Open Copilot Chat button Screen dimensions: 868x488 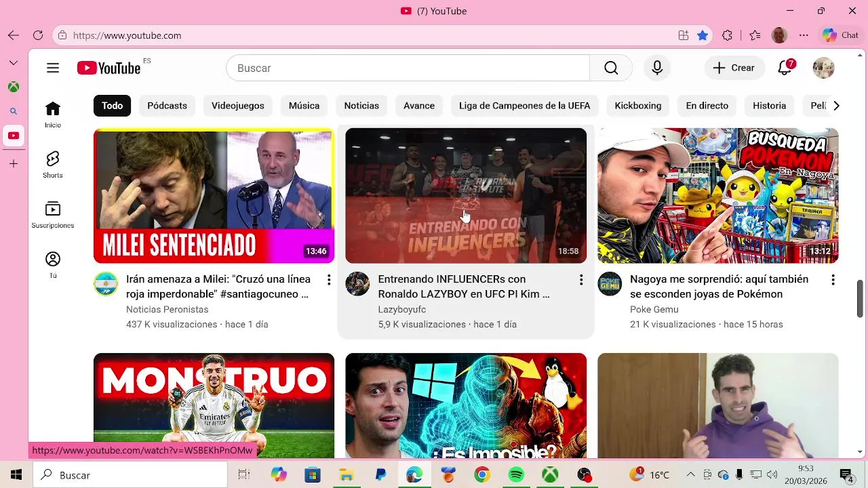(x=840, y=35)
